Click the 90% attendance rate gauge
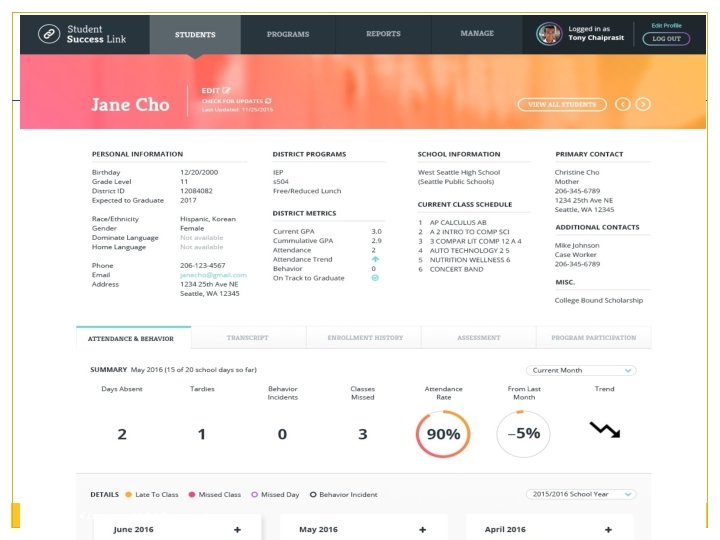 coord(443,434)
